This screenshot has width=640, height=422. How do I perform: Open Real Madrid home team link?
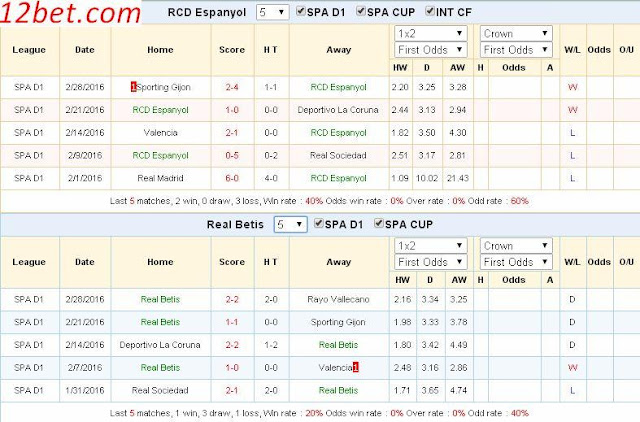pyautogui.click(x=160, y=178)
